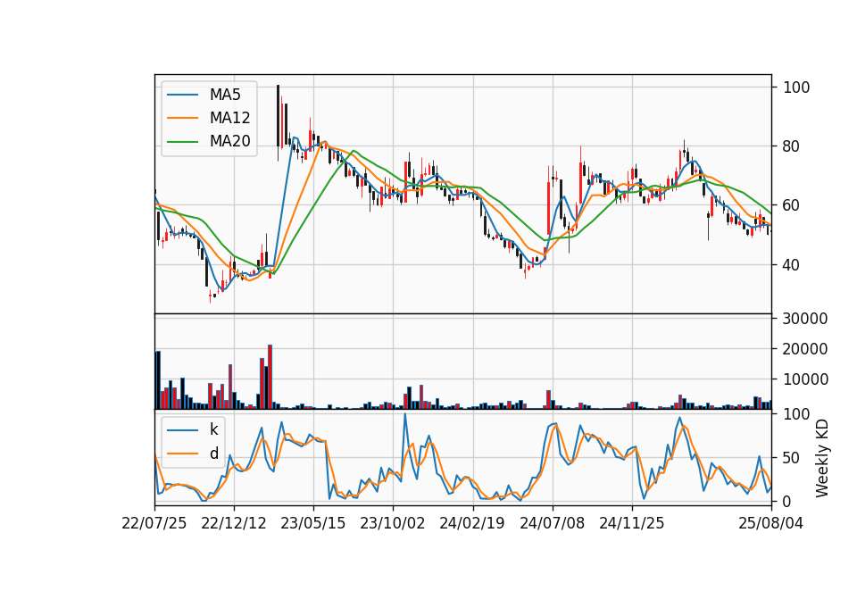Click the date label 22/12/12

tap(234, 523)
